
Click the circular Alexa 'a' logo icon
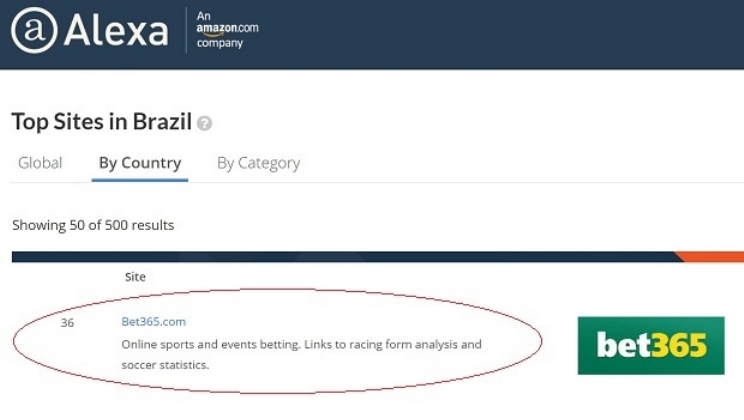32,31
